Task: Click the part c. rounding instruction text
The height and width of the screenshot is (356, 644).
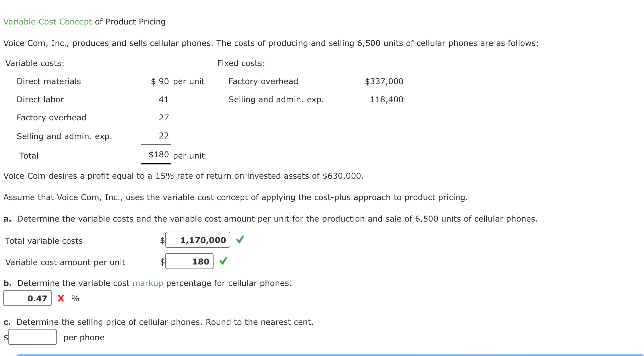Action: click(x=158, y=322)
